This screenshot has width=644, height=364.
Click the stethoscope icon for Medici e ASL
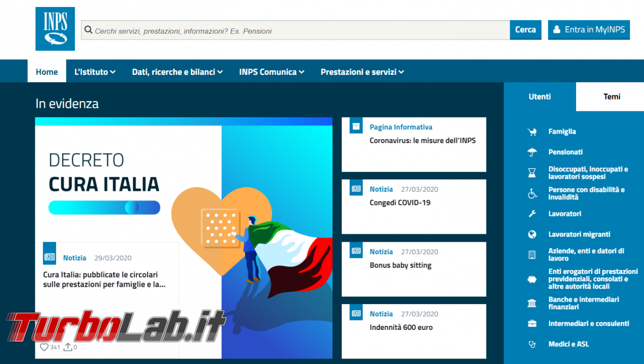pyautogui.click(x=532, y=344)
